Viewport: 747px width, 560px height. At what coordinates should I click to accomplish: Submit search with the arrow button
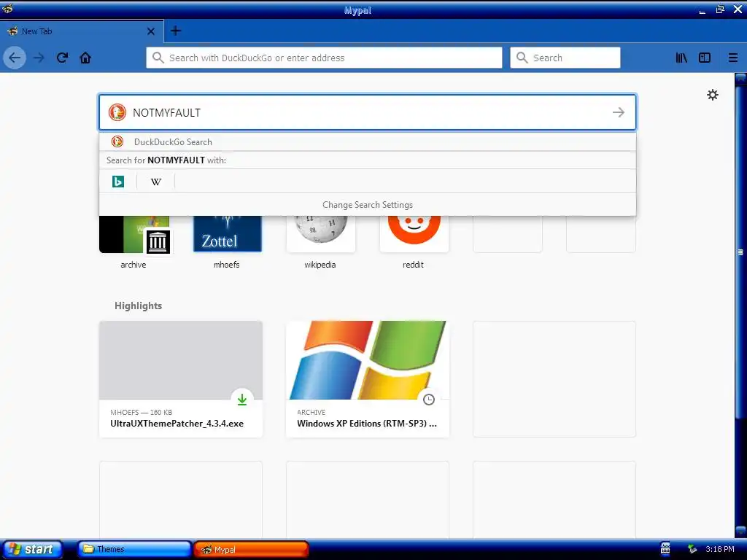click(619, 112)
